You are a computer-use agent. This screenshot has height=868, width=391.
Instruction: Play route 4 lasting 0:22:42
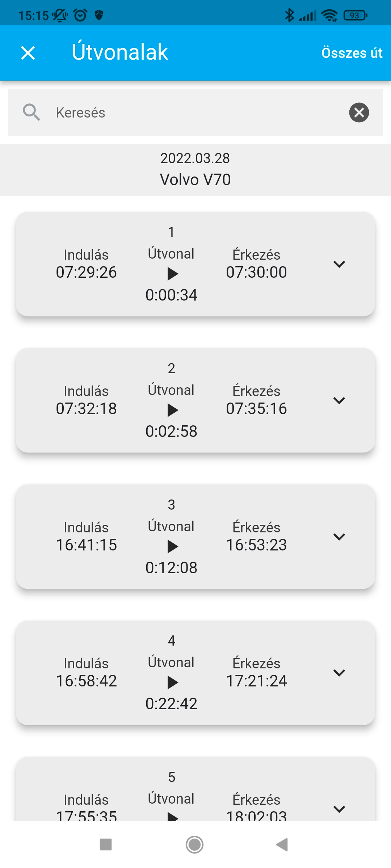point(172,682)
